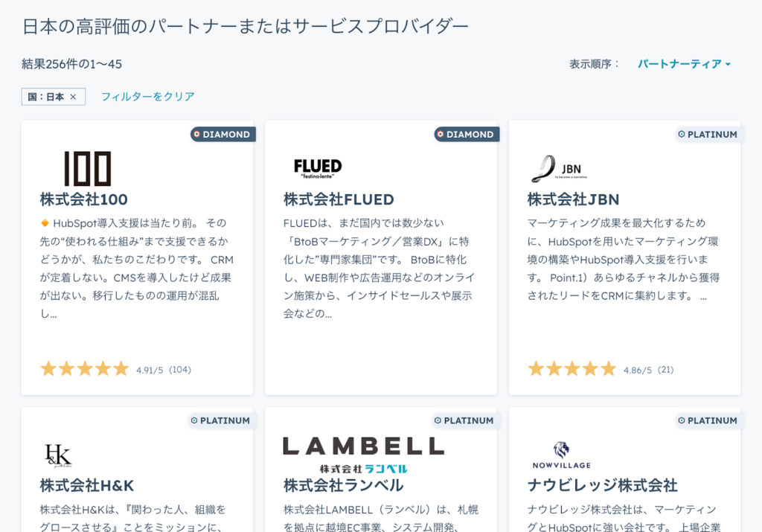Click the DIAMOND badge on 株式会社FLUED card
Screen dimensions: 762x532
coord(466,135)
